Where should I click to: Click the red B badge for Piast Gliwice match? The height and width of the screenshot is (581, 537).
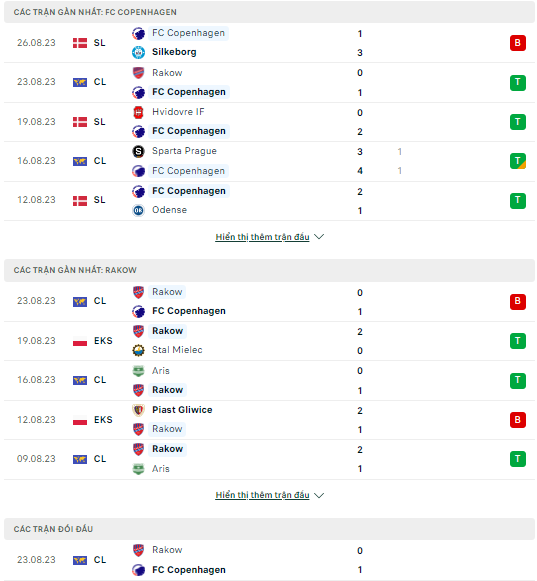(517, 420)
